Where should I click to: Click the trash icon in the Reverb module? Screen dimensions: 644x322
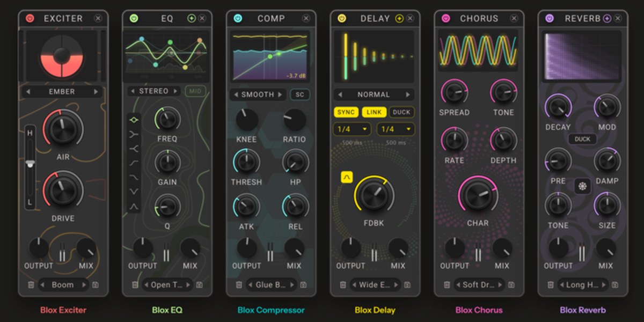(551, 285)
